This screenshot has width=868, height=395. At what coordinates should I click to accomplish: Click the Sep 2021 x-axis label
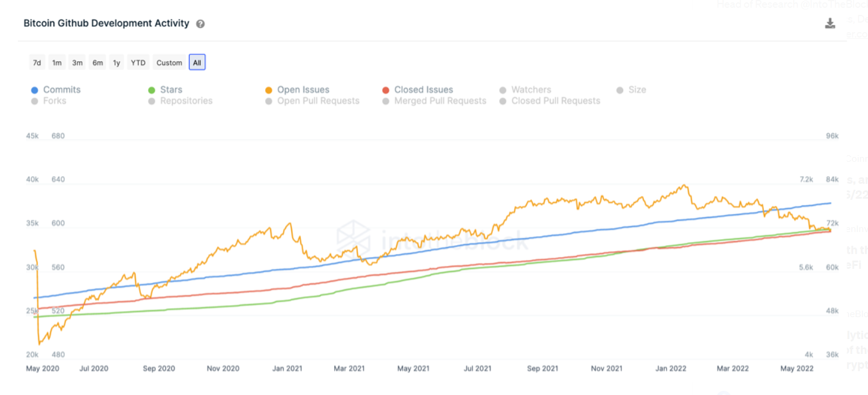[x=542, y=369]
